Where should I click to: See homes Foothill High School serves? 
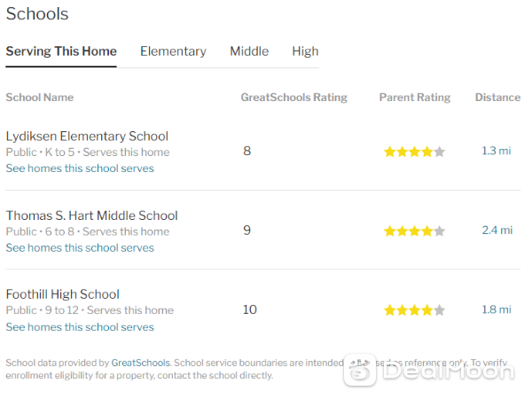80,327
